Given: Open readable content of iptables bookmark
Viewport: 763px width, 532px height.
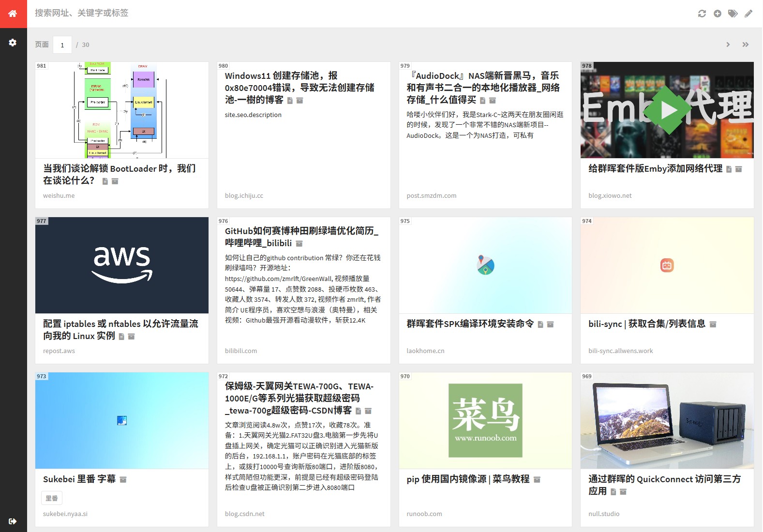Looking at the screenshot, I should [x=121, y=337].
